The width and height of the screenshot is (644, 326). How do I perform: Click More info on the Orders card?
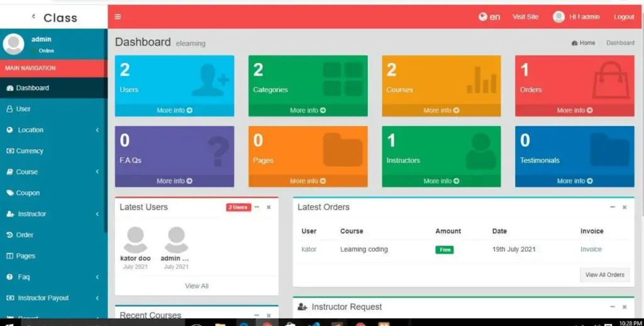pyautogui.click(x=575, y=110)
